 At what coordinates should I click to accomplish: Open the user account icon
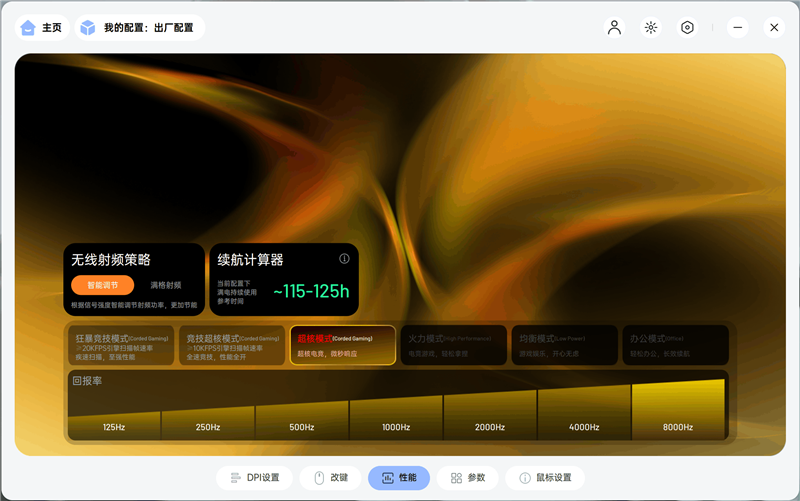pos(614,28)
